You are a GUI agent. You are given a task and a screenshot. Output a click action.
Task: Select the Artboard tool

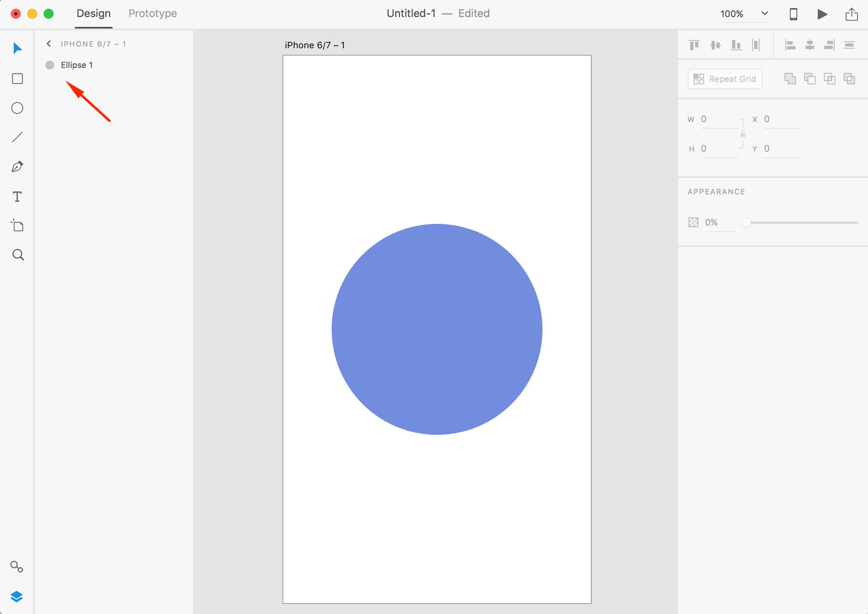pyautogui.click(x=17, y=225)
